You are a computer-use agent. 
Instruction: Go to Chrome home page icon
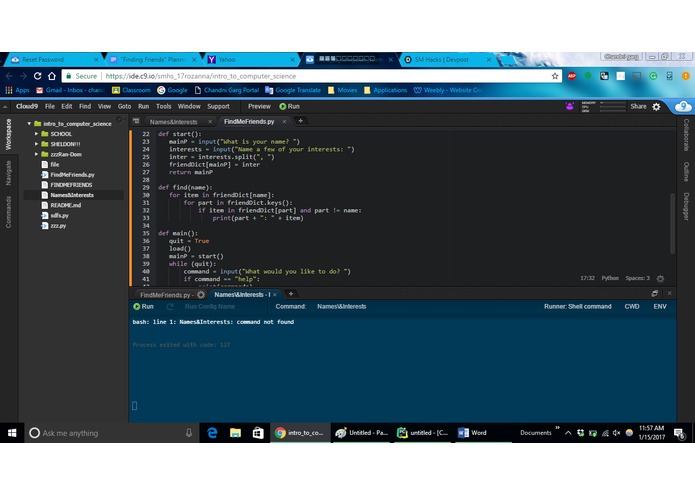click(x=52, y=76)
